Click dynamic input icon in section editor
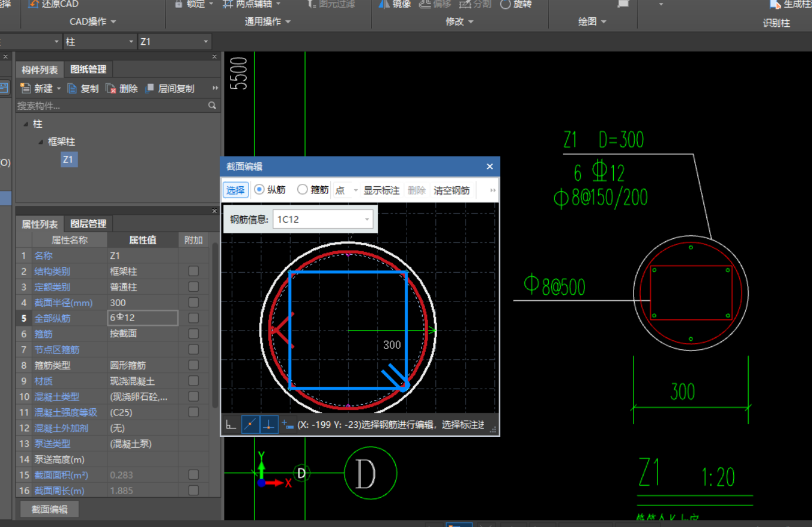This screenshot has height=527, width=812. [x=288, y=424]
